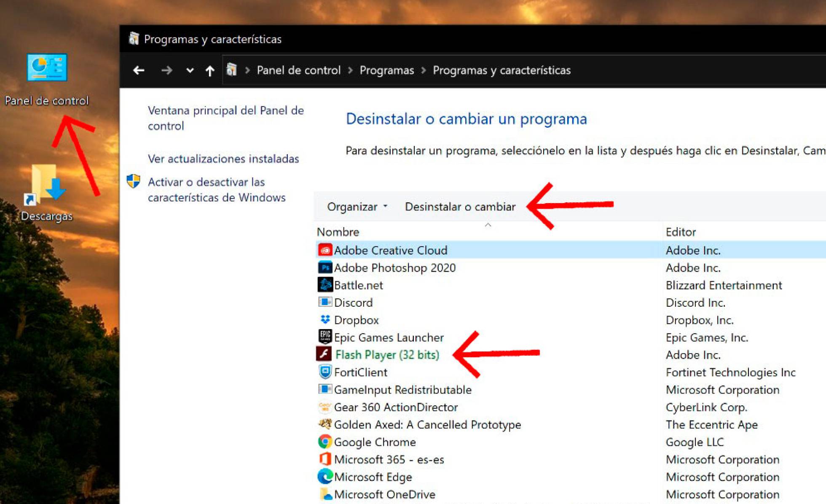The width and height of the screenshot is (826, 504).
Task: Select Adobe Photoshop 2020 name text
Action: (395, 268)
